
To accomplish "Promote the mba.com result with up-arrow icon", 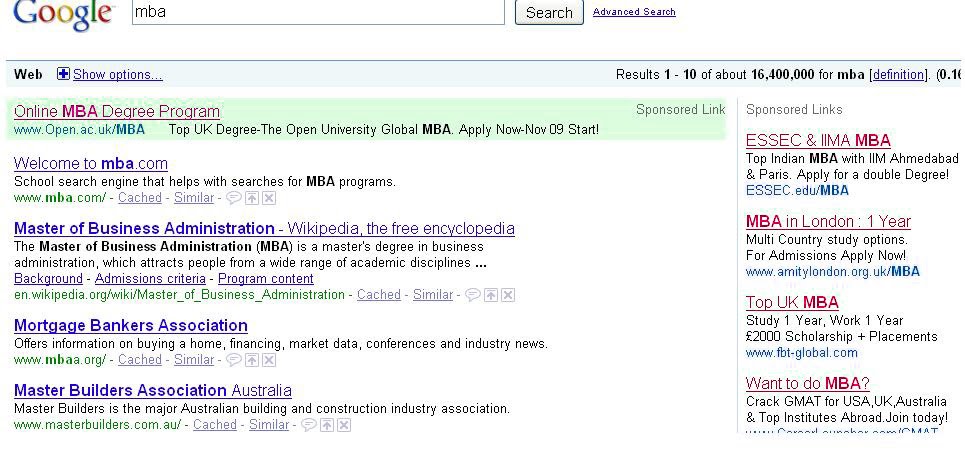I will point(251,198).
